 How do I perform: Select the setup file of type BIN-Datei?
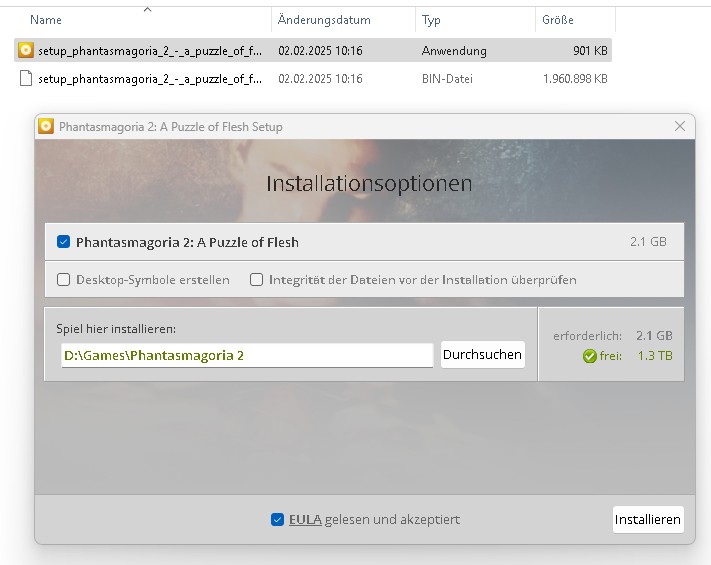pyautogui.click(x=313, y=79)
